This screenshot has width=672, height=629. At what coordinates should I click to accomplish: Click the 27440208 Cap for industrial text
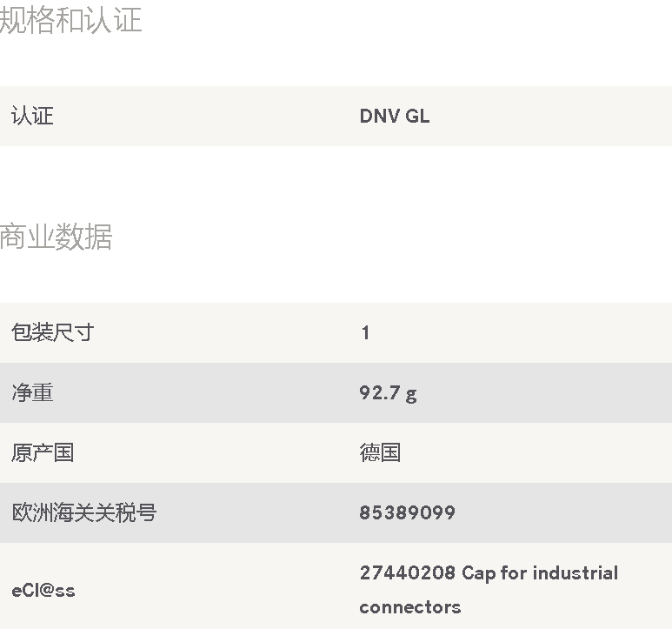pyautogui.click(x=489, y=573)
